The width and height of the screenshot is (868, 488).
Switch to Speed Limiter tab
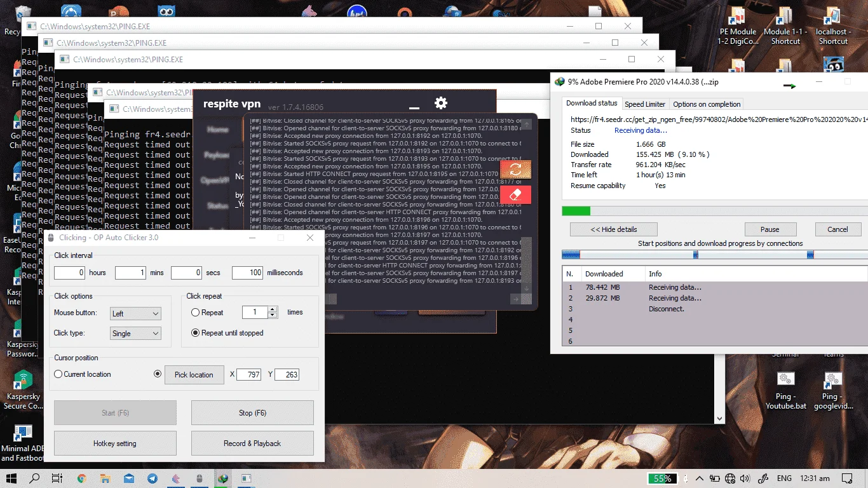645,104
